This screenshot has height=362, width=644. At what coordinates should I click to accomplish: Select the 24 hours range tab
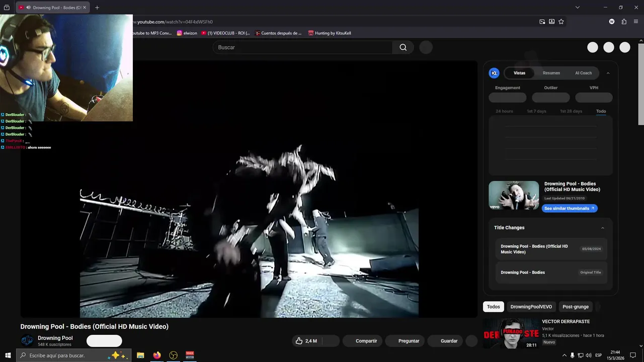pyautogui.click(x=504, y=111)
